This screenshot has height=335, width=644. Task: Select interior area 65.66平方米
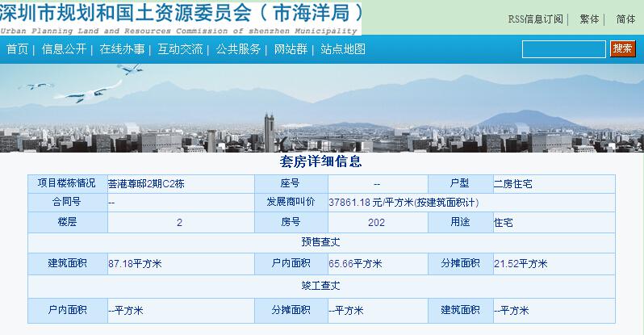(x=355, y=264)
